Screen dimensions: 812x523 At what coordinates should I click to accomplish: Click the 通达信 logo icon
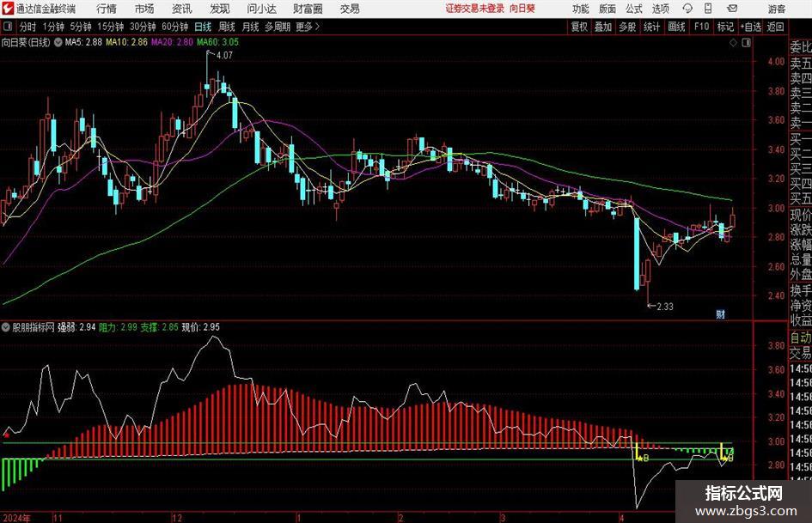tap(7, 9)
